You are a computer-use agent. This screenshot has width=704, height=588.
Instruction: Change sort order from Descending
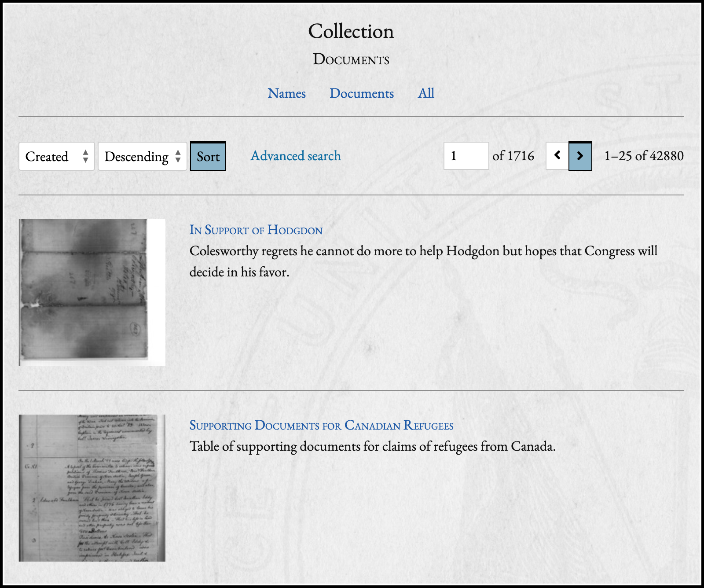tap(136, 156)
